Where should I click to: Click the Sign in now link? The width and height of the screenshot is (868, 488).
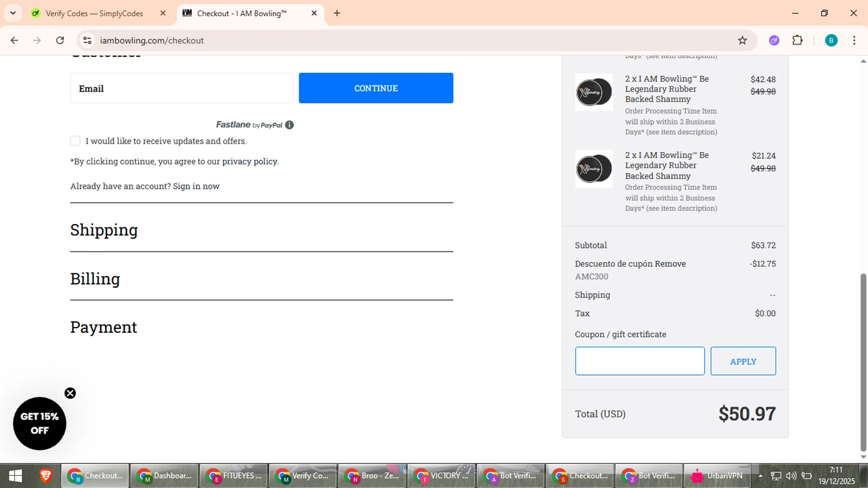pyautogui.click(x=196, y=186)
